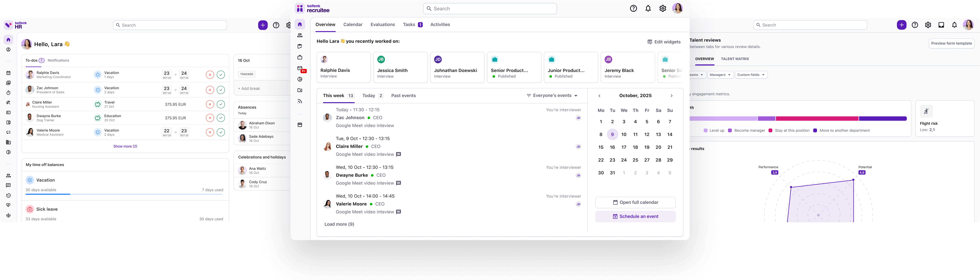Approve Valerie Moore's vacation with green checkmark
The width and height of the screenshot is (980, 280).
point(221,132)
